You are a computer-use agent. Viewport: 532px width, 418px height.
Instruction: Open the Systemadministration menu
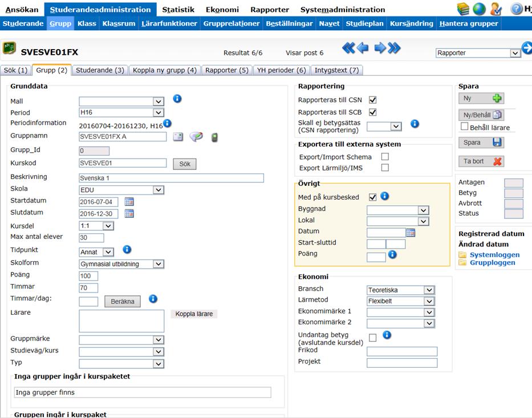[x=343, y=10]
